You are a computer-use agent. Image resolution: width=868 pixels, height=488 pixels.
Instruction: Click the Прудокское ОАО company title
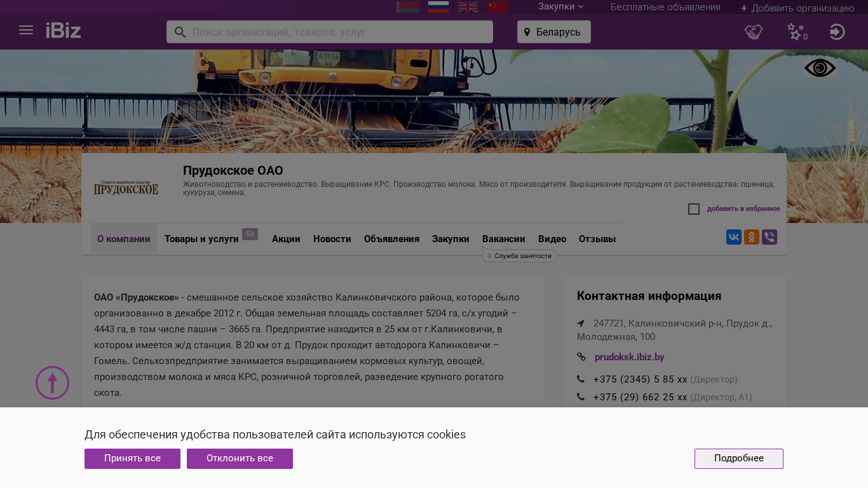[233, 170]
